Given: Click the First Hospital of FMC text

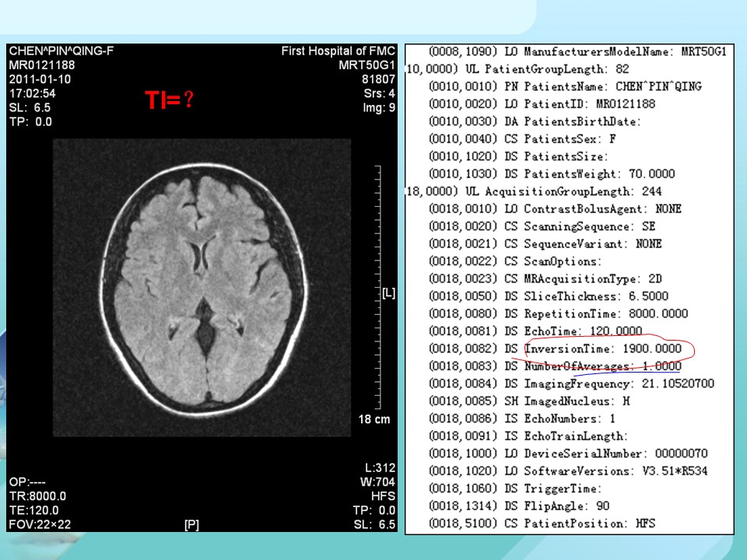Looking at the screenshot, I should [x=338, y=51].
